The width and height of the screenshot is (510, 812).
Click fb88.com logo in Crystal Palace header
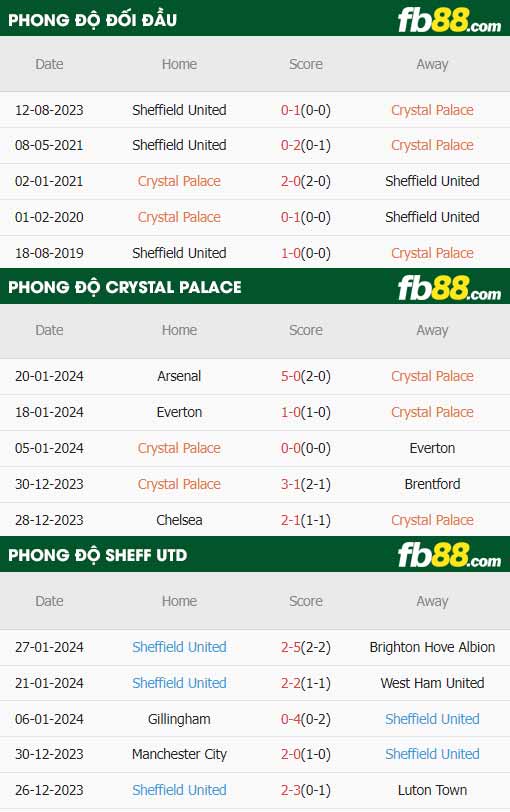pos(449,289)
